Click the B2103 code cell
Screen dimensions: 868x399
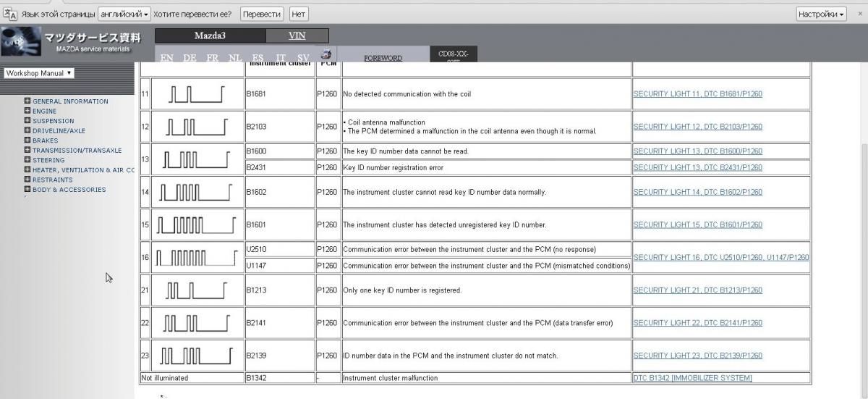pos(278,127)
